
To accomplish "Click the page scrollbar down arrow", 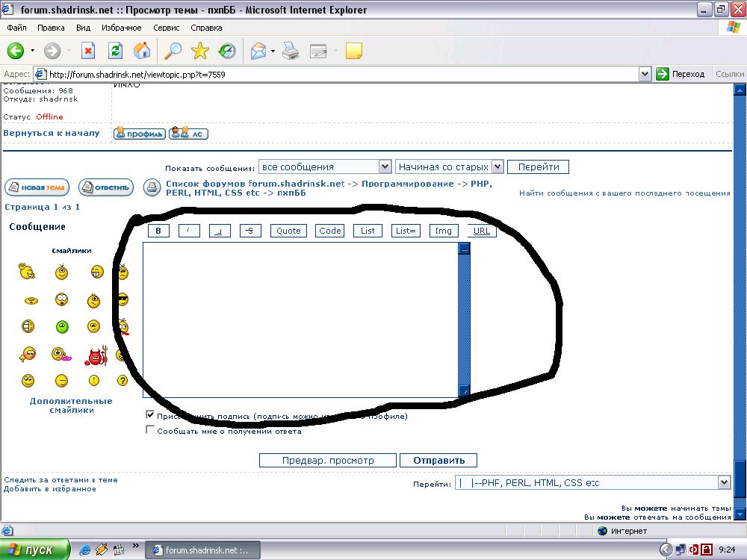I will pos(740,514).
